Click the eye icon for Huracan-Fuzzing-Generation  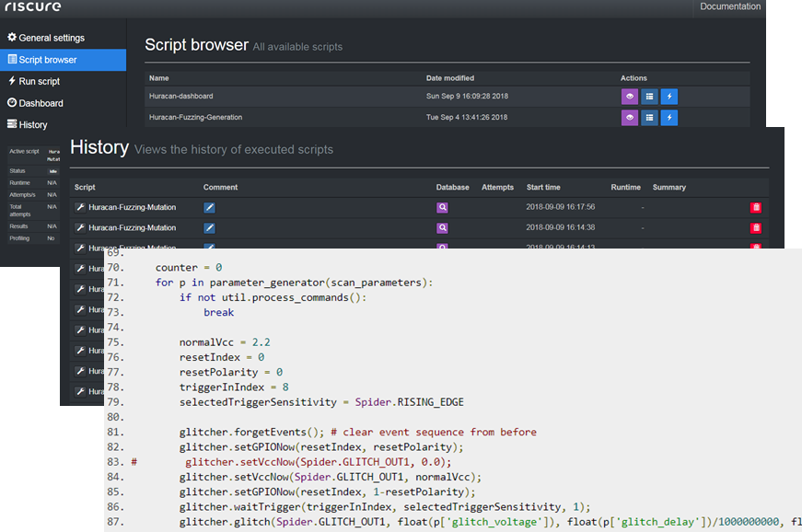click(630, 117)
